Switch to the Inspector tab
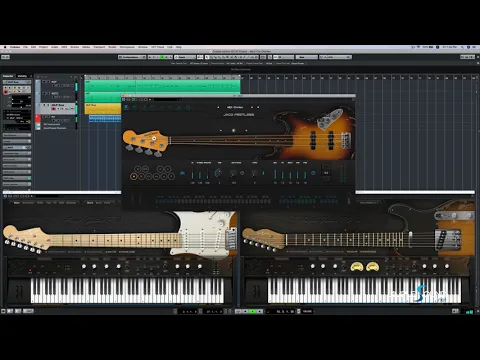This screenshot has height=360, width=480. point(8,76)
